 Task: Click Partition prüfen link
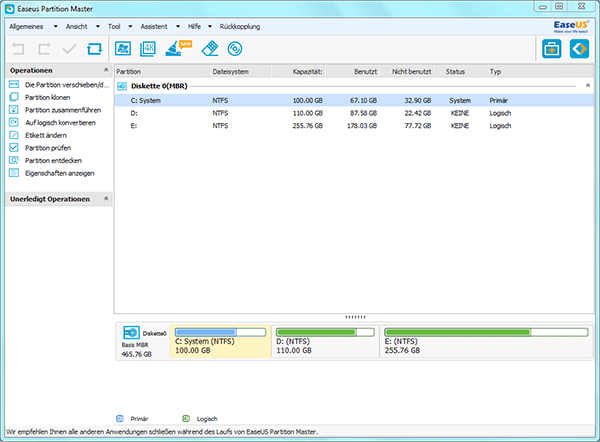pos(48,148)
